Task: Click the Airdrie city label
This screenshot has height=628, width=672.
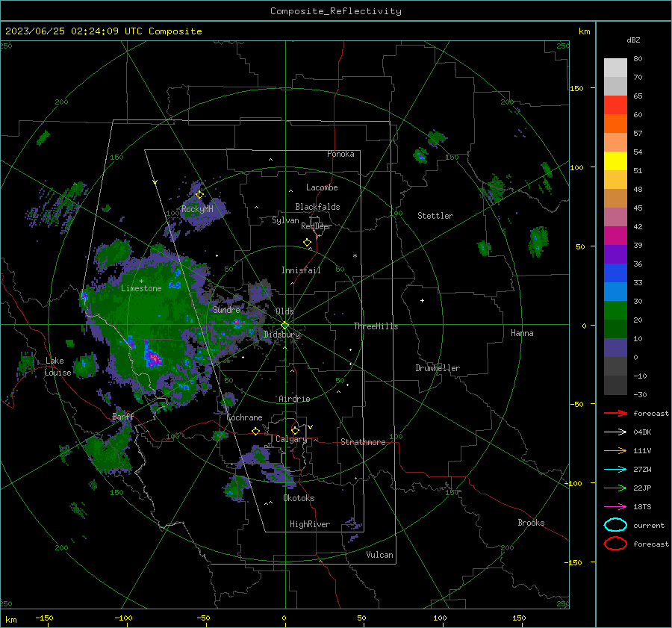Action: [294, 399]
